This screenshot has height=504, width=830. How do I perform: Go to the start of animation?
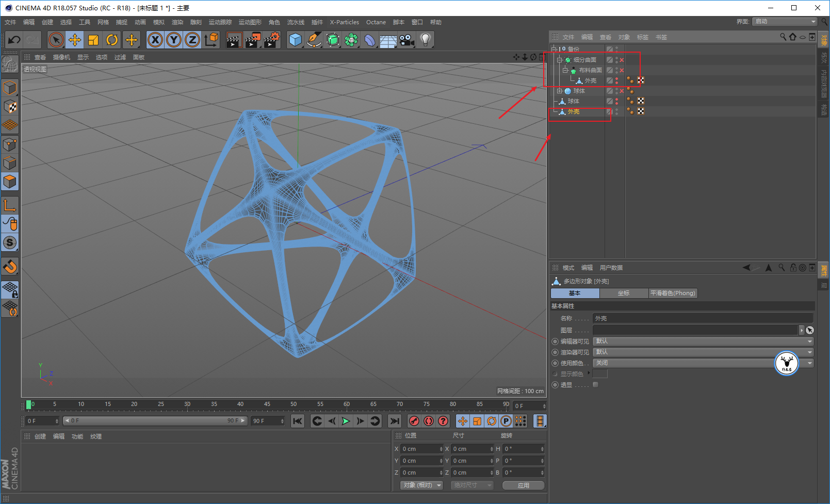click(x=298, y=421)
